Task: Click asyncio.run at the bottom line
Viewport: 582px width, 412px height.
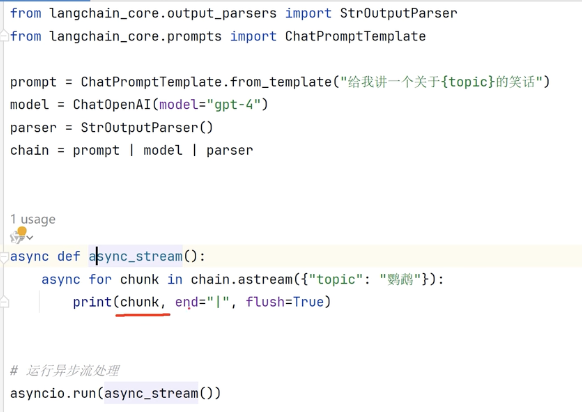Action: [x=53, y=393]
